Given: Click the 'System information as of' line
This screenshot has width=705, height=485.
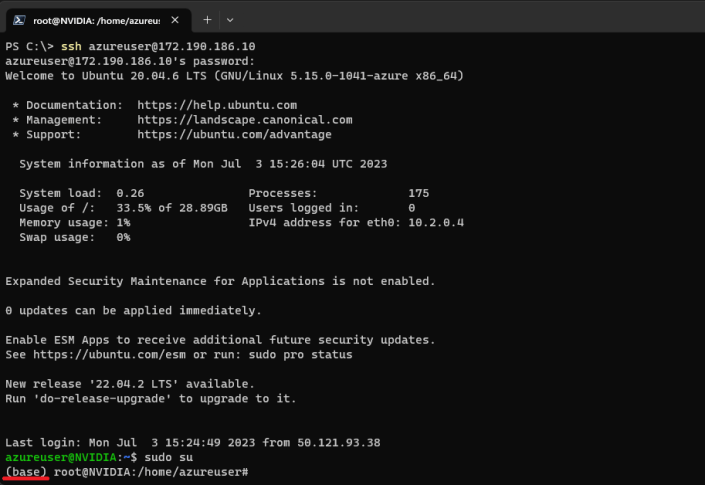Looking at the screenshot, I should tap(203, 164).
